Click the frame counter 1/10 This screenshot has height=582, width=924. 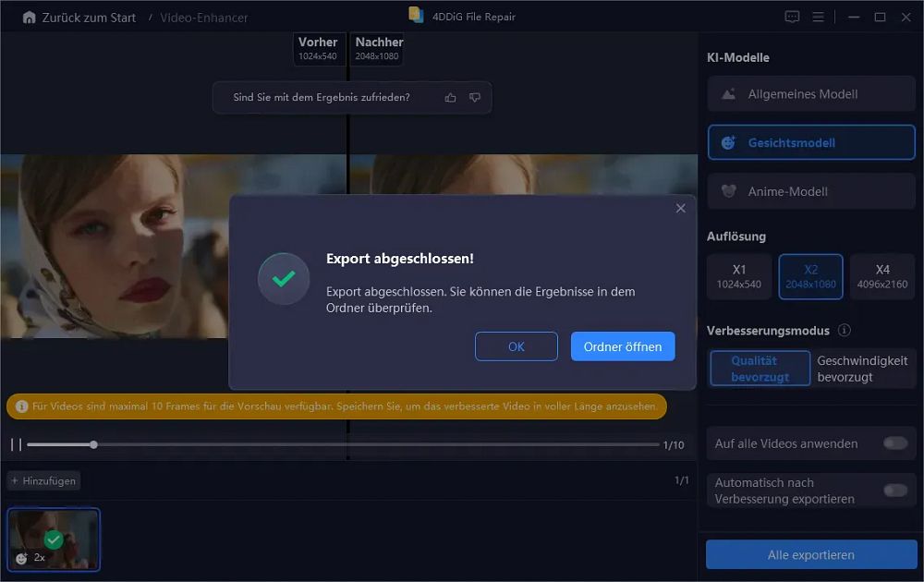click(x=674, y=445)
